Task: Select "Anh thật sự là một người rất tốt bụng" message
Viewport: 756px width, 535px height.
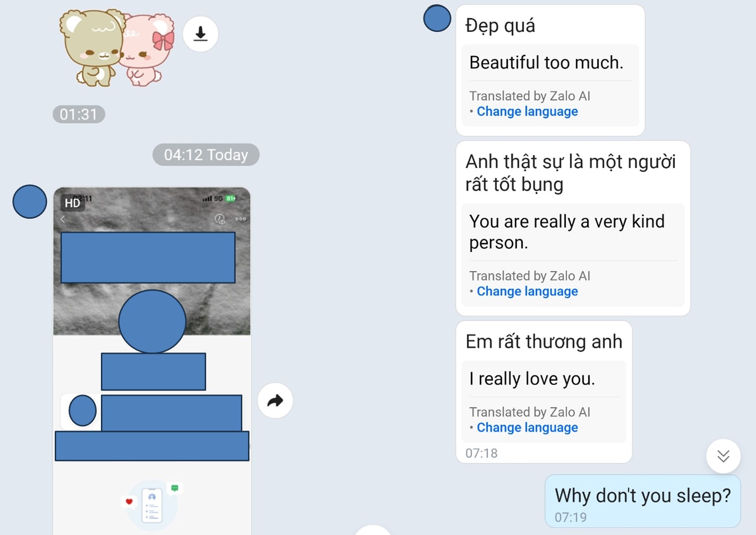Action: tap(573, 228)
